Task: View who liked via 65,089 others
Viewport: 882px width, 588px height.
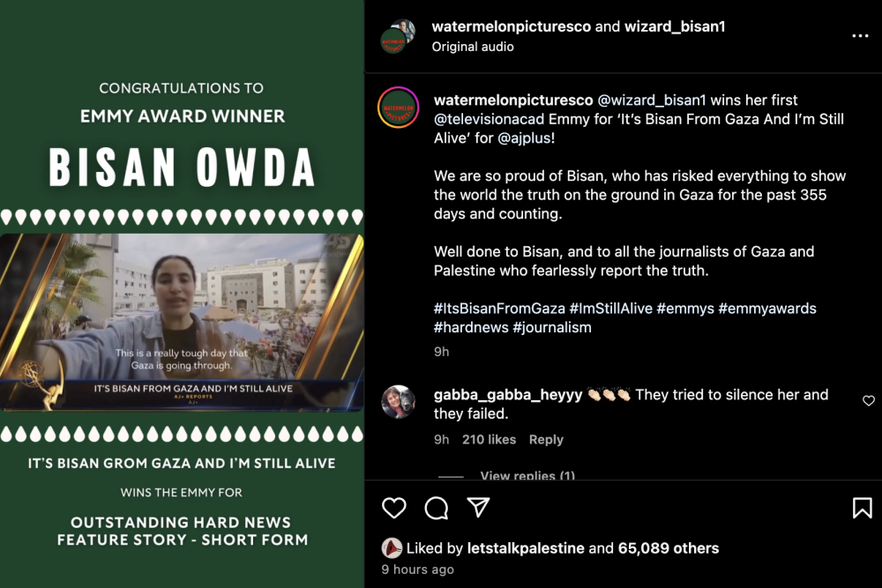Action: tap(669, 548)
